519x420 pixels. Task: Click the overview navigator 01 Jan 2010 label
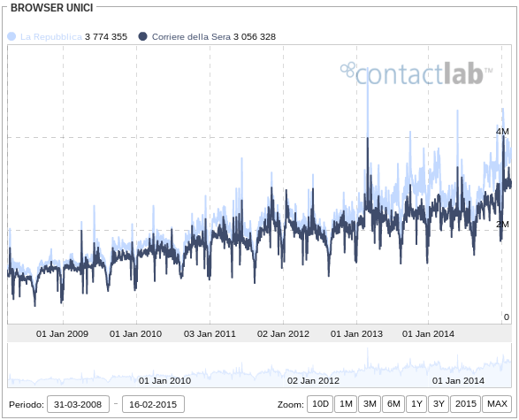tap(164, 380)
